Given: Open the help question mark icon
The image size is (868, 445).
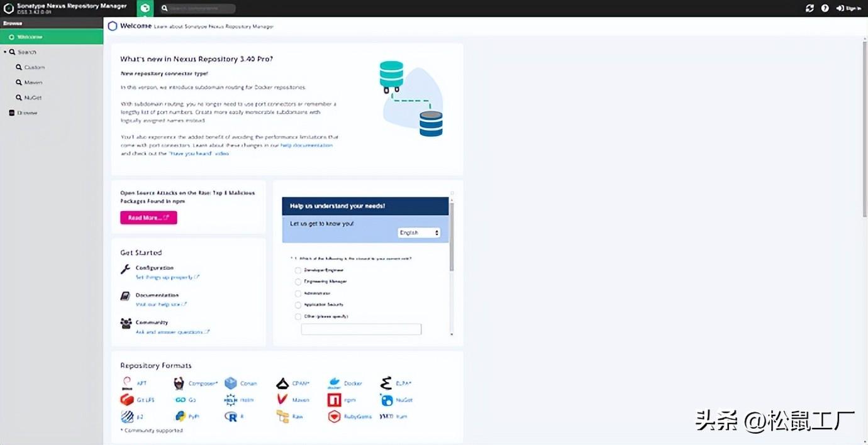Looking at the screenshot, I should 825,8.
